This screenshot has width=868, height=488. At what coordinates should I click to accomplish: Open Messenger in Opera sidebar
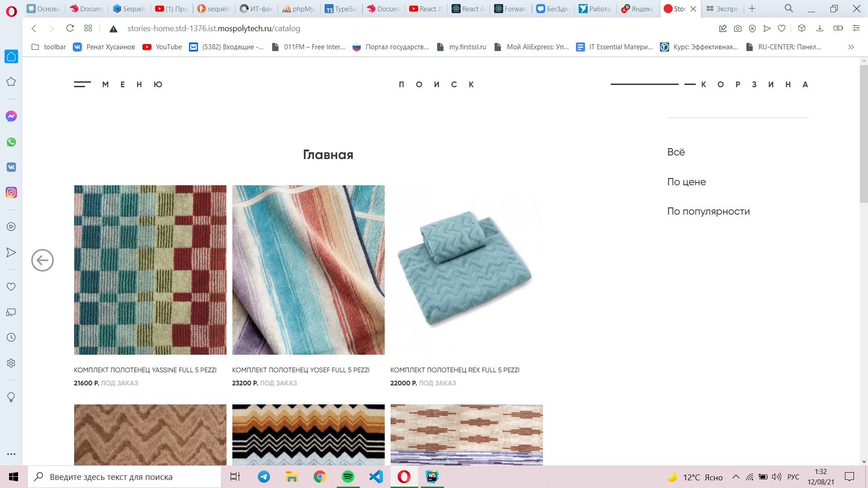click(11, 116)
